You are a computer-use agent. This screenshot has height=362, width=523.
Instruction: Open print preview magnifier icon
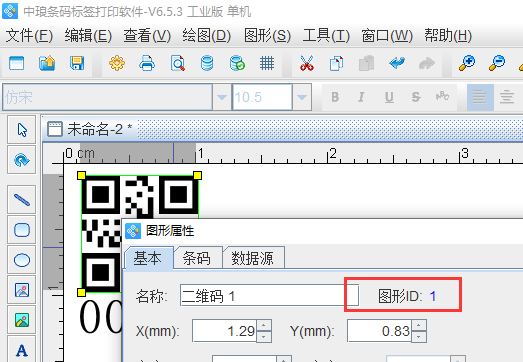177,63
